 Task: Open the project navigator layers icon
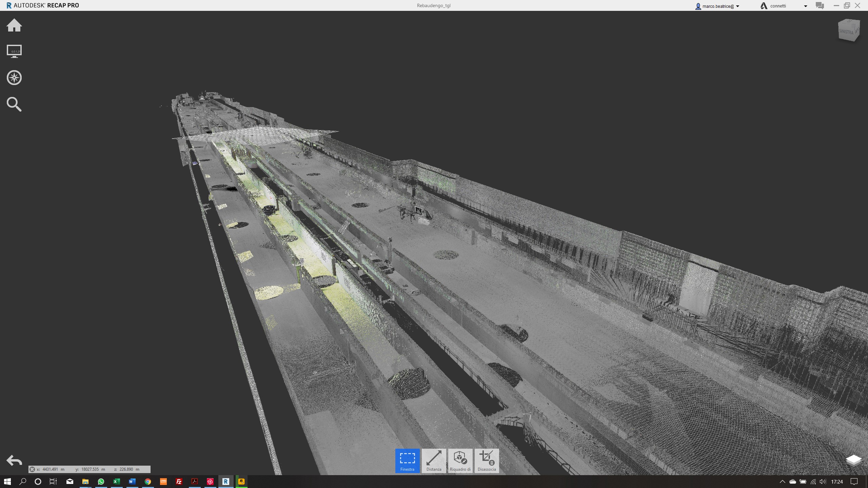tap(853, 460)
